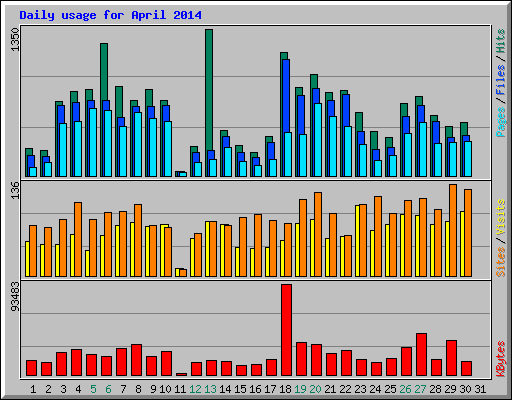Click the blue 'Files' legend label

pyautogui.click(x=501, y=80)
